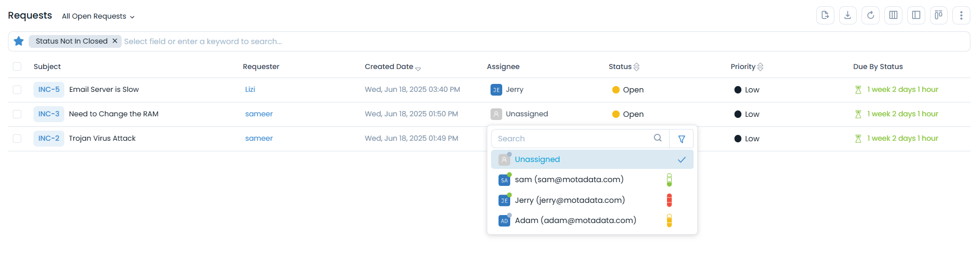Click the Priority column sort arrows

pyautogui.click(x=760, y=67)
